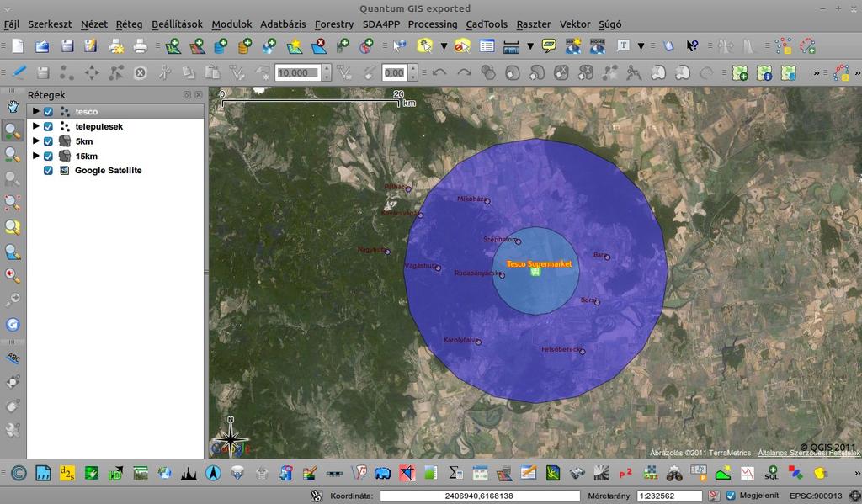This screenshot has height=504, width=862.
Task: Uncheck the 15km buffer layer
Action: point(48,157)
